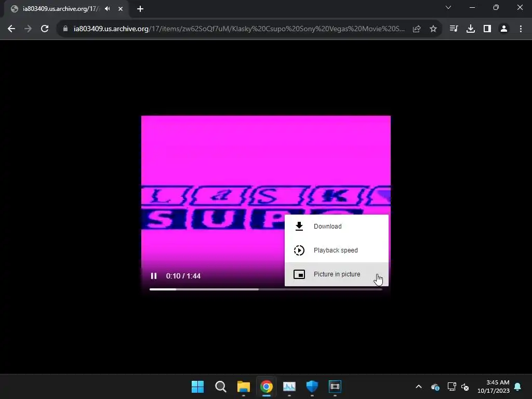Open a new tab
The height and width of the screenshot is (399, 532).
pos(140,9)
